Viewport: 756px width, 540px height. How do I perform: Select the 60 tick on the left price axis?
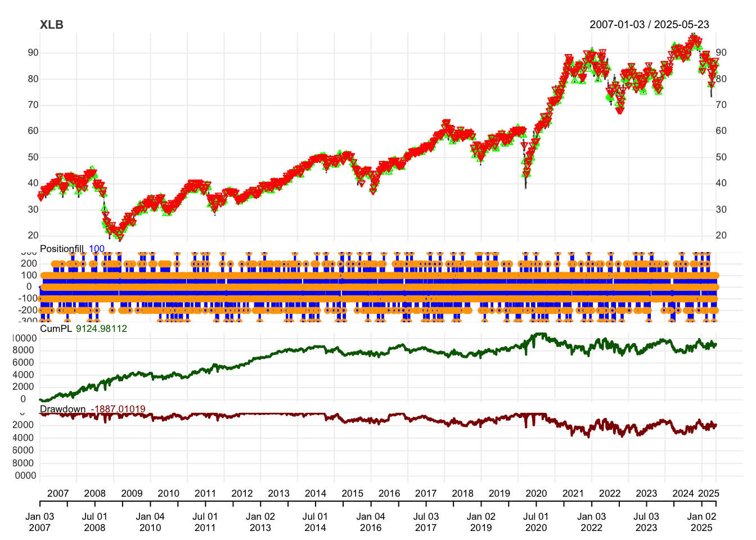tap(33, 131)
